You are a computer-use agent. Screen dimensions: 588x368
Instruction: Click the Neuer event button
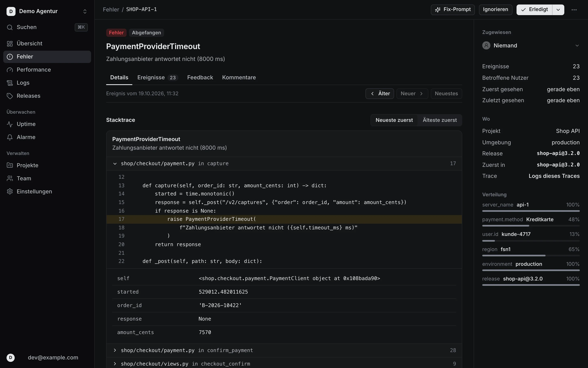412,94
